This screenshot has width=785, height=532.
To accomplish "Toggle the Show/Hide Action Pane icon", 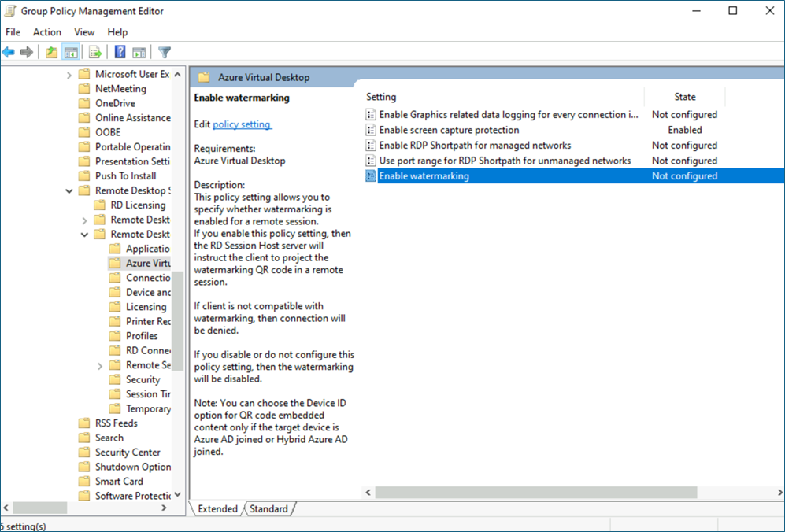I will 139,52.
